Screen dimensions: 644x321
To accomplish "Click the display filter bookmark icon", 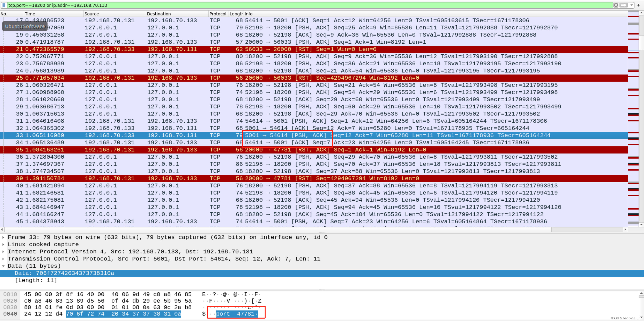I will (4, 5).
